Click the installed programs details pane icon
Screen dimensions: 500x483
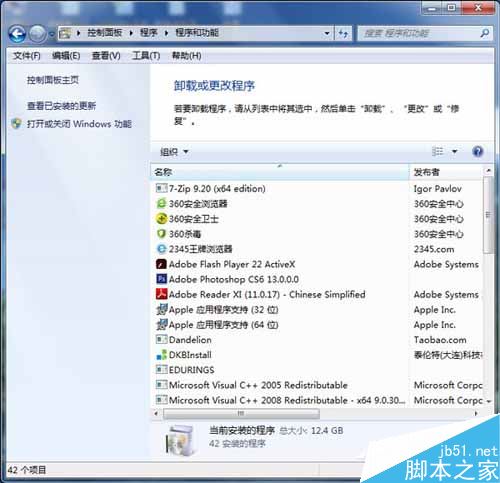click(180, 440)
